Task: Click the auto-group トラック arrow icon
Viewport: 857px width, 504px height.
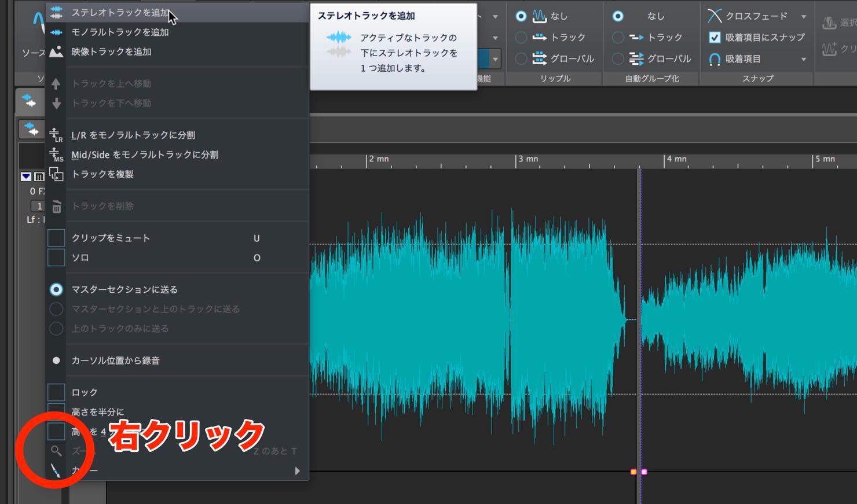Action: (636, 37)
